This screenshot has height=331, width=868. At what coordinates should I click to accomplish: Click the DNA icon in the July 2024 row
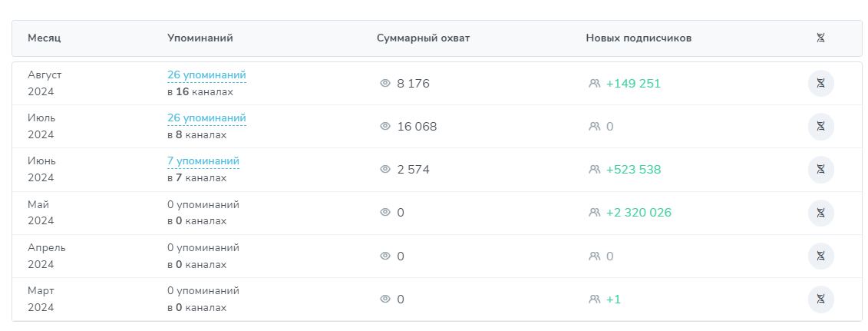[x=820, y=126]
